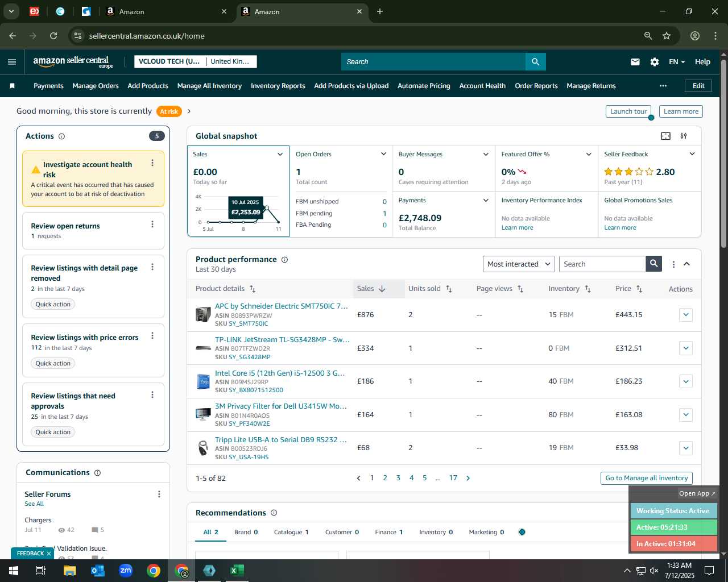Open Excel from the Windows taskbar

point(237,571)
